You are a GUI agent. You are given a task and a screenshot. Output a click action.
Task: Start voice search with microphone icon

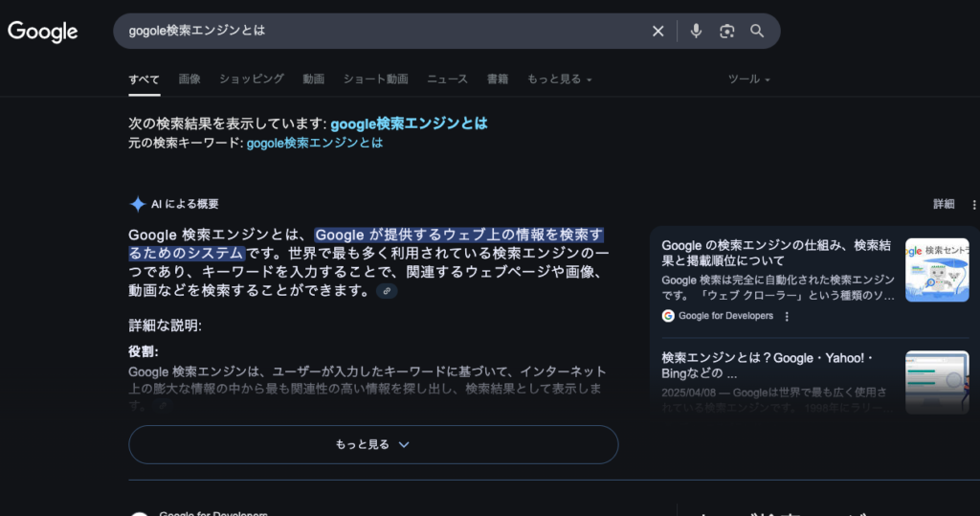(x=696, y=31)
